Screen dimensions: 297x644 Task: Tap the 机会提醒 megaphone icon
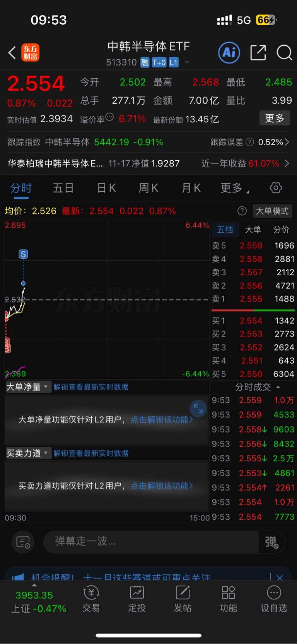(18, 577)
